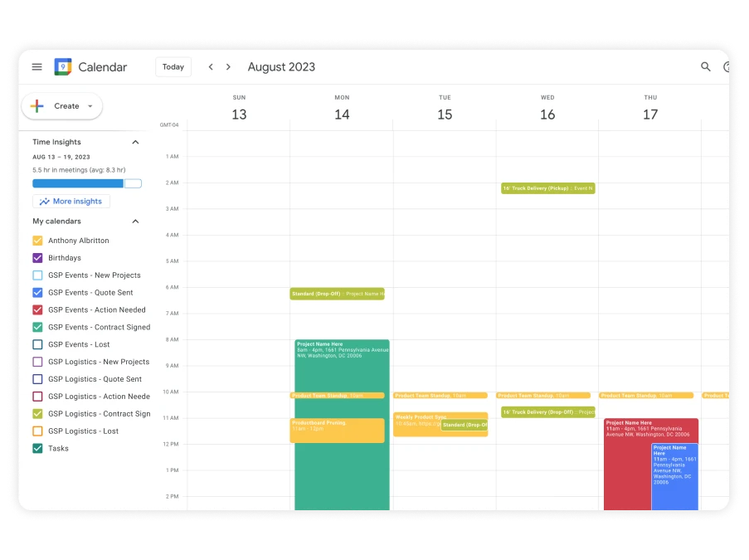
Task: Collapse the Time Insights section
Action: (135, 142)
